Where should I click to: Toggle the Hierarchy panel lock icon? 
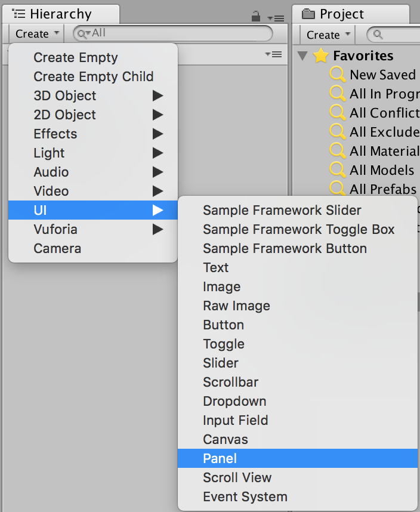256,17
